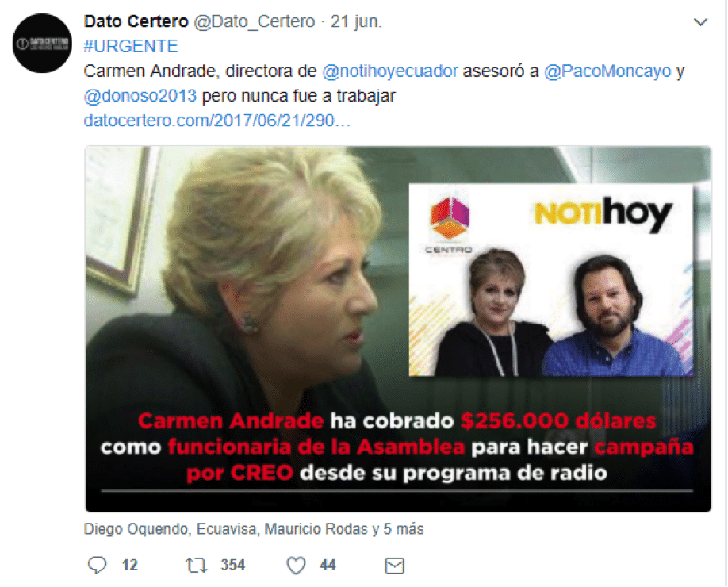Click the retweet arrows icon

[x=196, y=565]
